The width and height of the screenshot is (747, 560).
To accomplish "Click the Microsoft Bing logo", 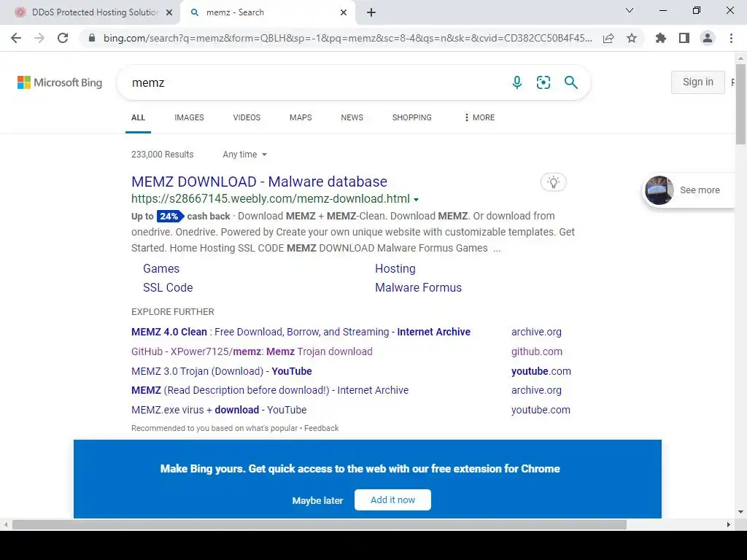I will coord(60,82).
